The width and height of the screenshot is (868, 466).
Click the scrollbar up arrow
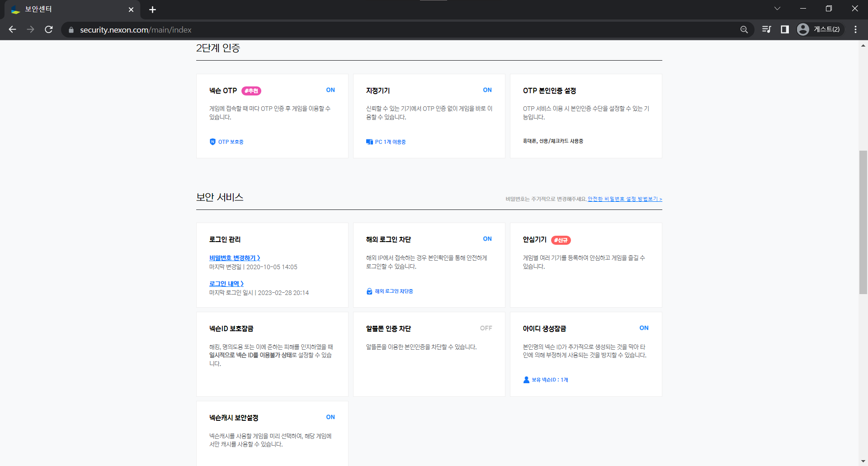click(863, 45)
